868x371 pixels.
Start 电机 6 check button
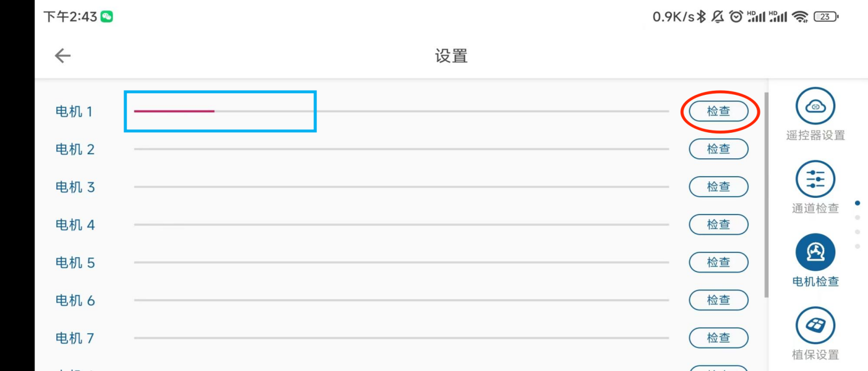point(718,300)
